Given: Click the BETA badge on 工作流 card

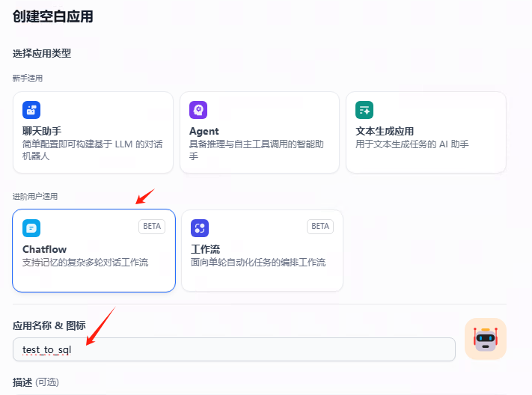Looking at the screenshot, I should 320,227.
